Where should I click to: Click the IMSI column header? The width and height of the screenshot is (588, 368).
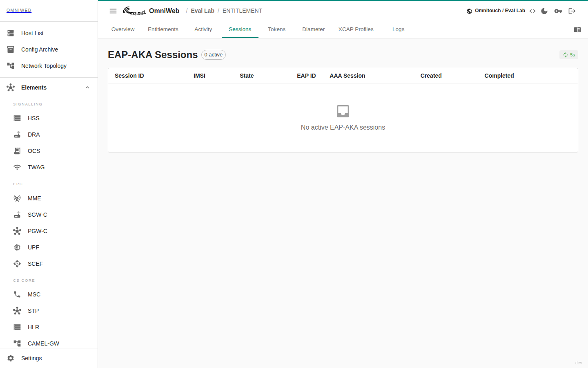[199, 76]
